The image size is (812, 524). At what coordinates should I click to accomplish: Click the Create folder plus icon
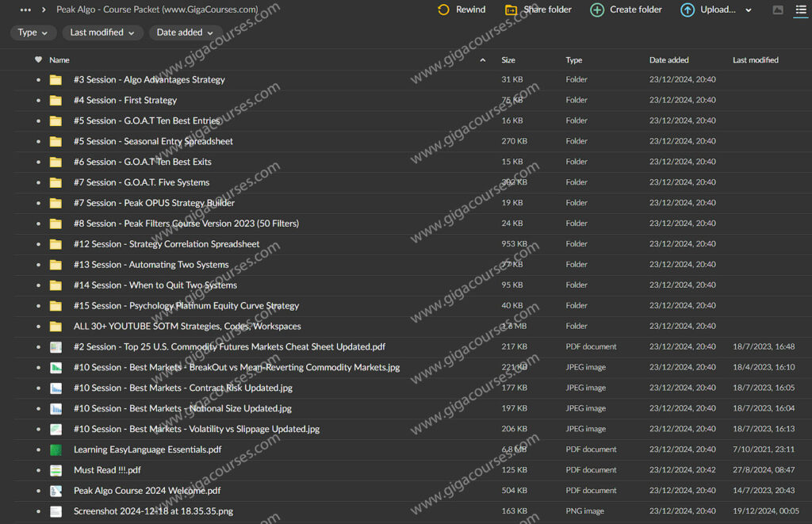click(597, 10)
